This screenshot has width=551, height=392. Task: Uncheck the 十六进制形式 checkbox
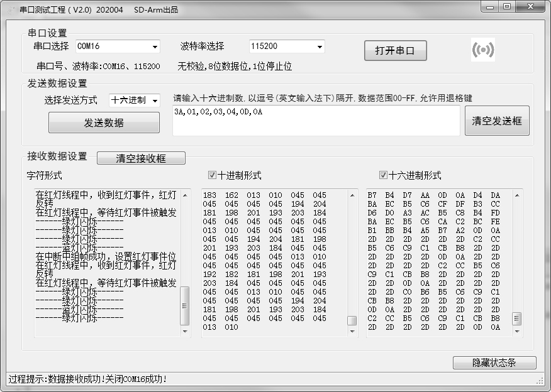(x=383, y=175)
